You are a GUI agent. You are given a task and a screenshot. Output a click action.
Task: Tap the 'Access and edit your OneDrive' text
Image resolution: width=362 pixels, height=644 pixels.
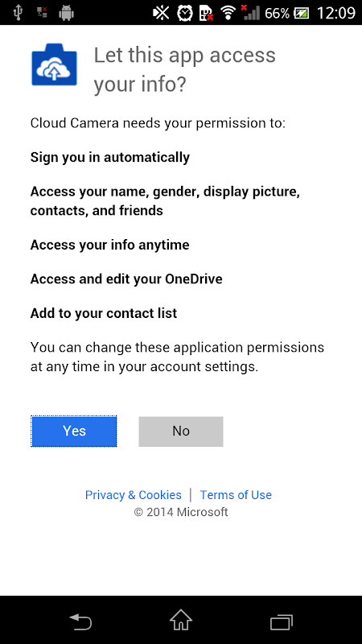(126, 279)
